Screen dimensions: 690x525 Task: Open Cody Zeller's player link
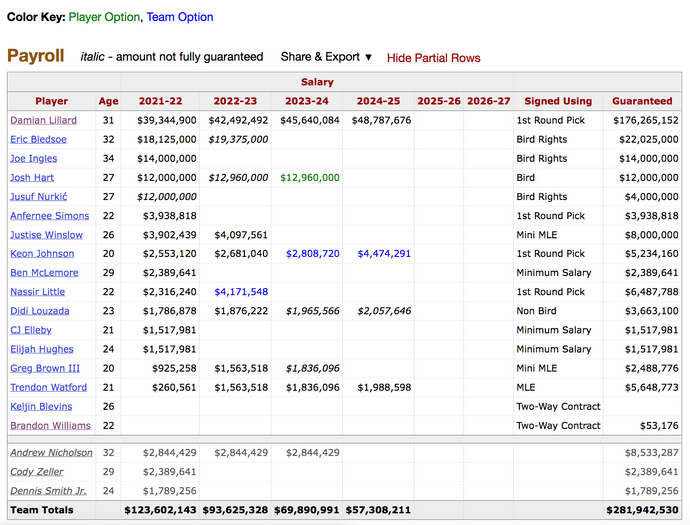(37, 471)
